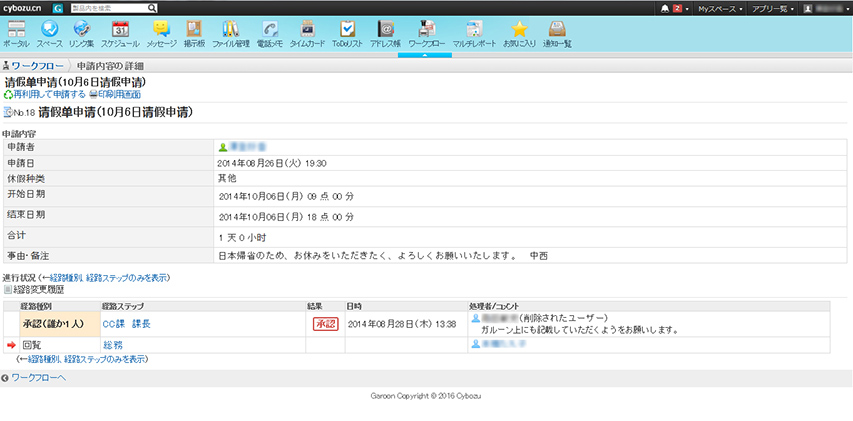Open the Bulletin board (掲示板) icon
This screenshot has height=421, width=853.
(194, 29)
